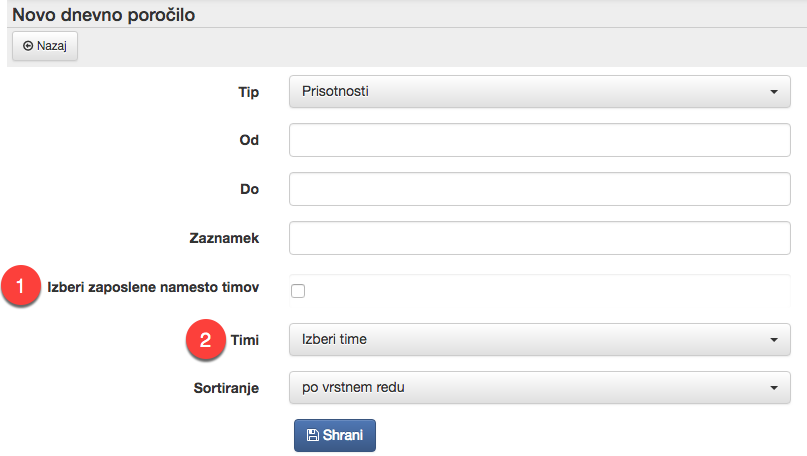807x456 pixels.
Task: Open the Sortiranje dropdown
Action: tap(539, 387)
